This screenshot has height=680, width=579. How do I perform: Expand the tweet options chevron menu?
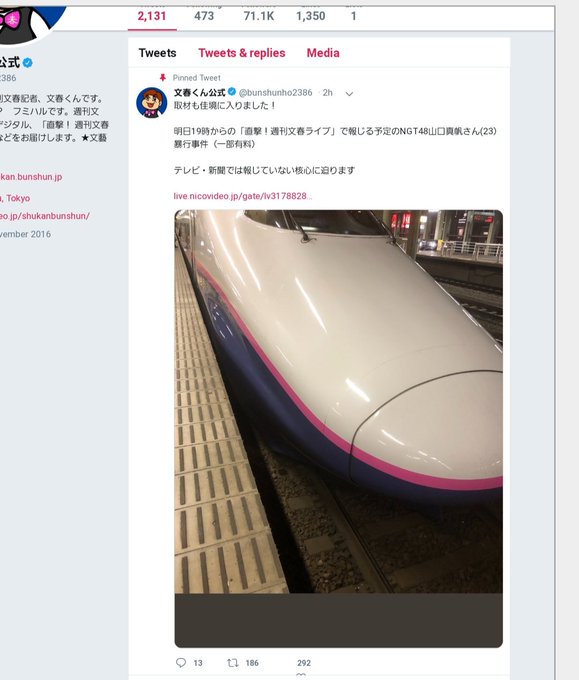(349, 94)
